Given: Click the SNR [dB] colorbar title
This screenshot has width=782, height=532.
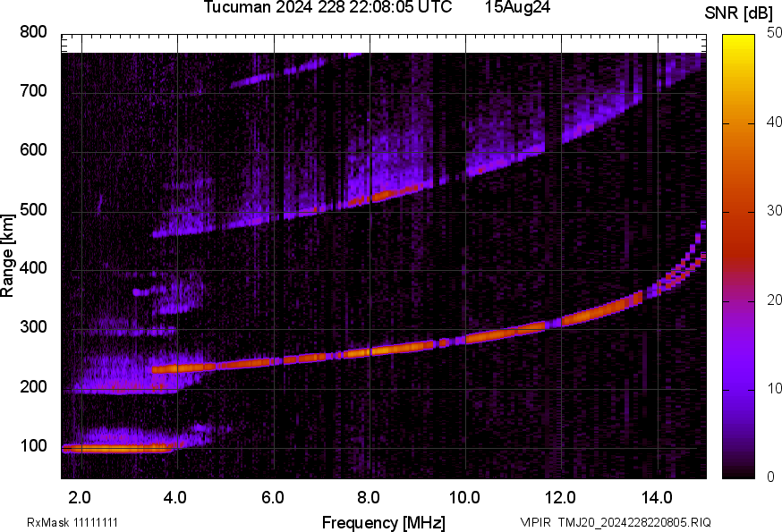Looking at the screenshot, I should click(x=739, y=13).
